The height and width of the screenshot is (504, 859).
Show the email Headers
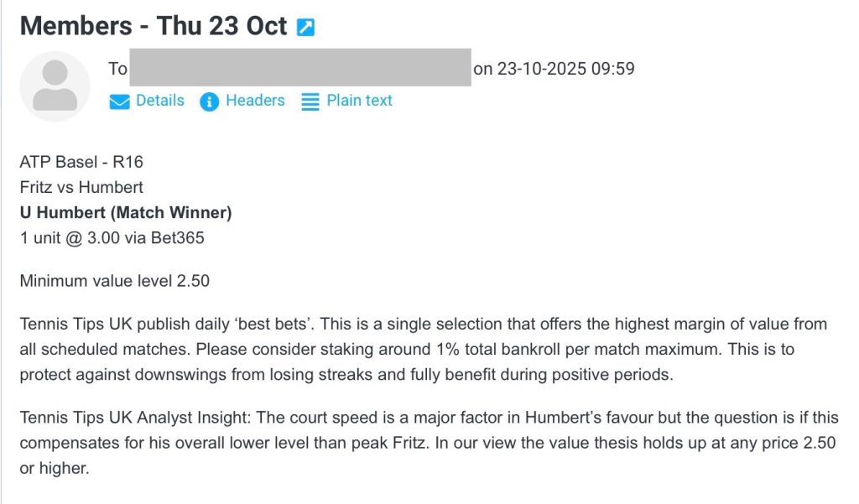point(255,101)
